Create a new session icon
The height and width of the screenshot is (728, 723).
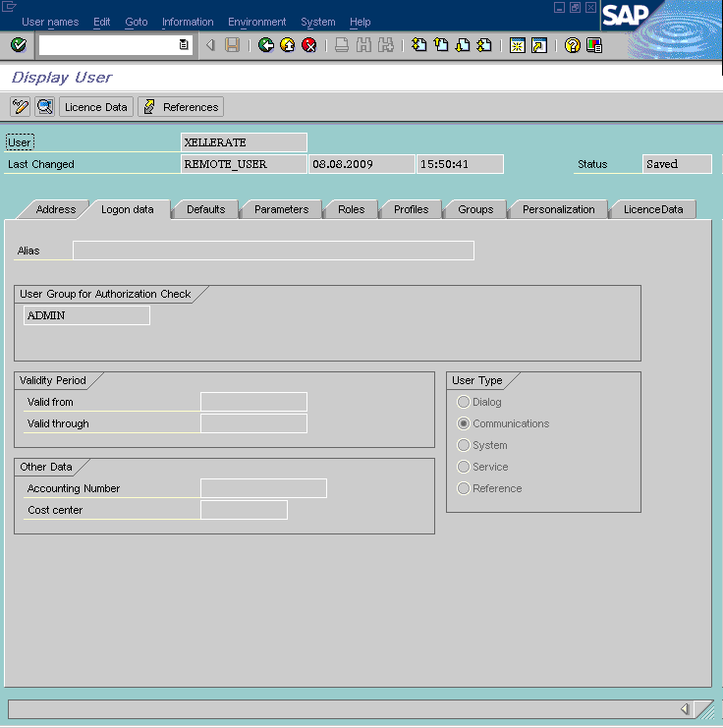[x=518, y=45]
